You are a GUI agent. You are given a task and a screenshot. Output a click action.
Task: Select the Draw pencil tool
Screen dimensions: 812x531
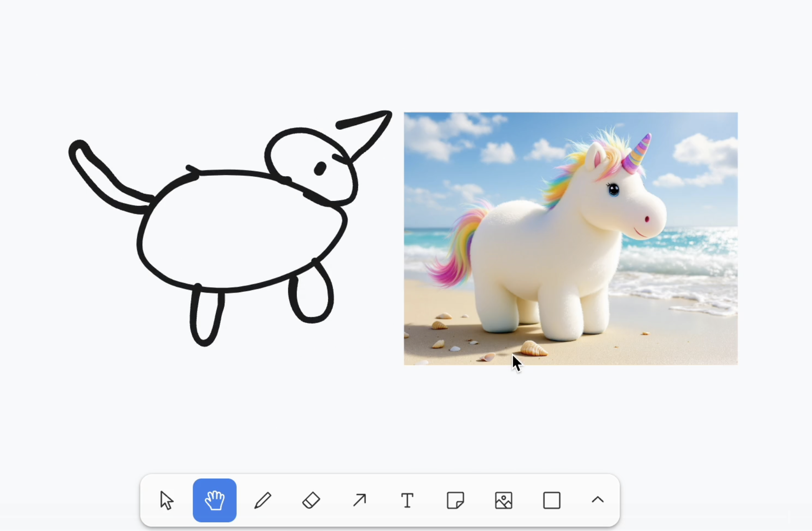pos(262,500)
